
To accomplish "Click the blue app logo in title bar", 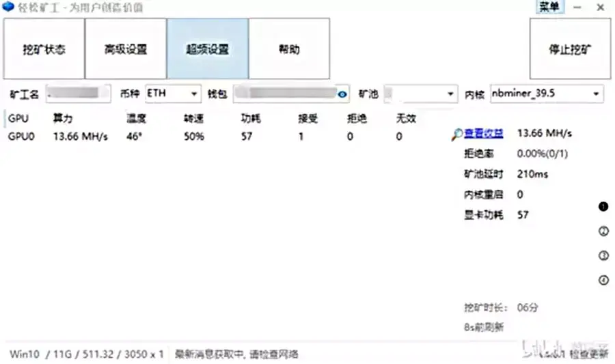I will (x=8, y=7).
